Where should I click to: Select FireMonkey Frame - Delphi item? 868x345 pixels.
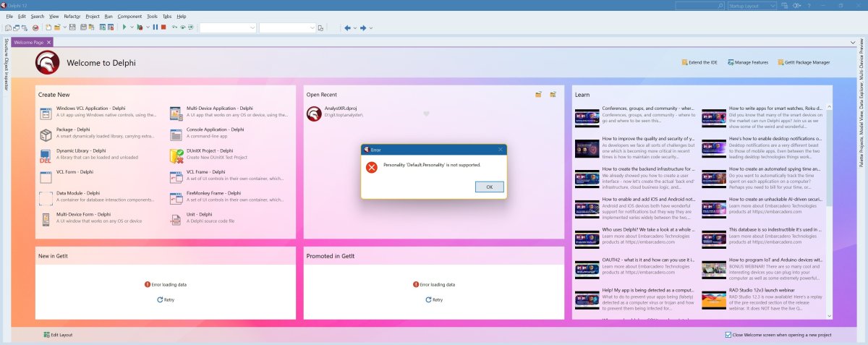[x=230, y=197]
